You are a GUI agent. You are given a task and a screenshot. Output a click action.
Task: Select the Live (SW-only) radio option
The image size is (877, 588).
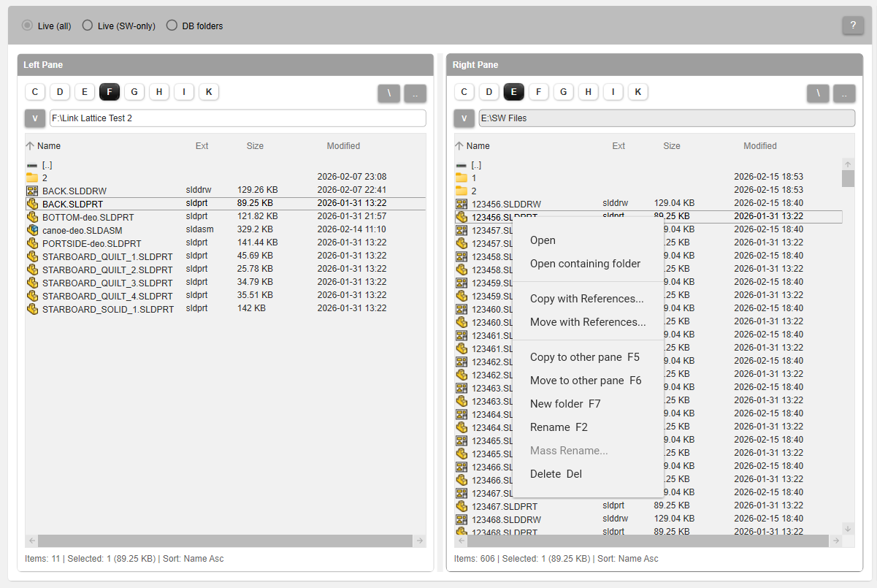pos(88,26)
